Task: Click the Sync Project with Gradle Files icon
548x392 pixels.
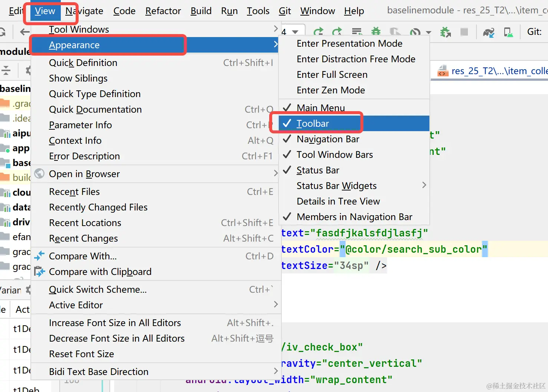Action: click(489, 32)
